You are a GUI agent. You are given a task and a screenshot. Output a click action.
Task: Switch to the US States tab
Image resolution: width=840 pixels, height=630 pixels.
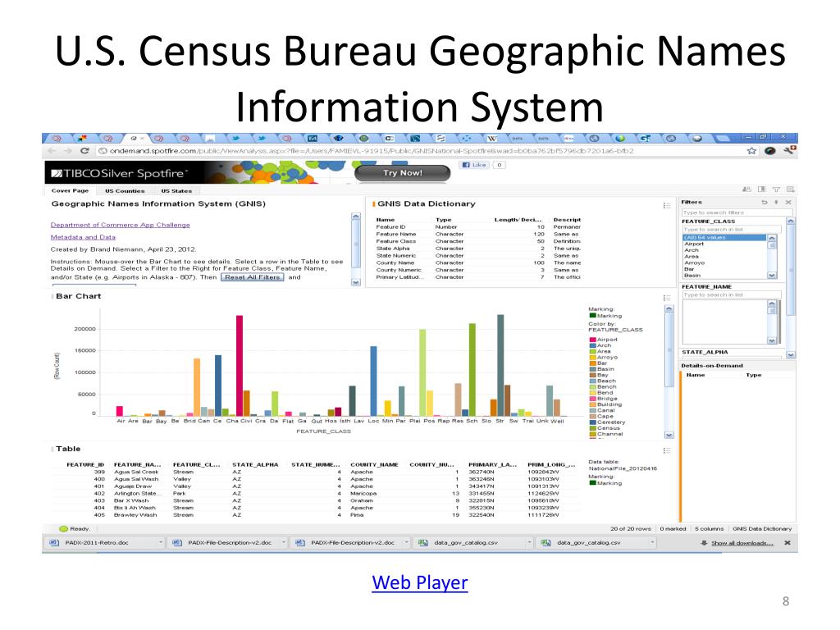pyautogui.click(x=176, y=190)
